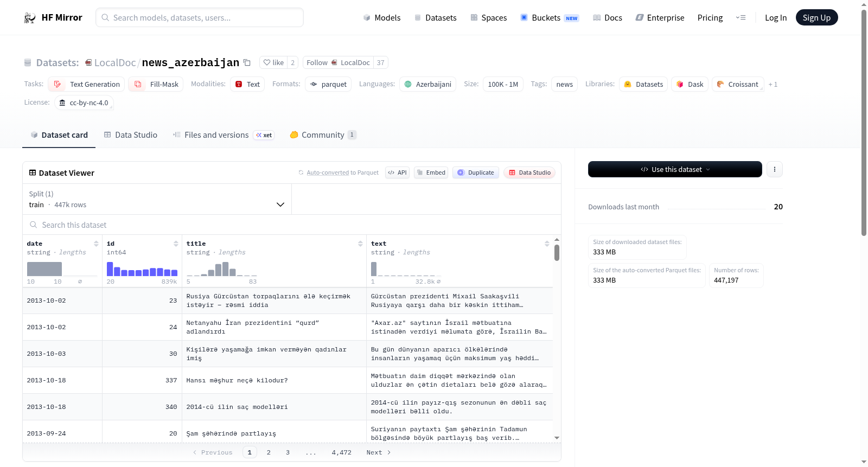Sort the id column with its sort arrows
This screenshot has height=467, width=868.
pos(176,244)
